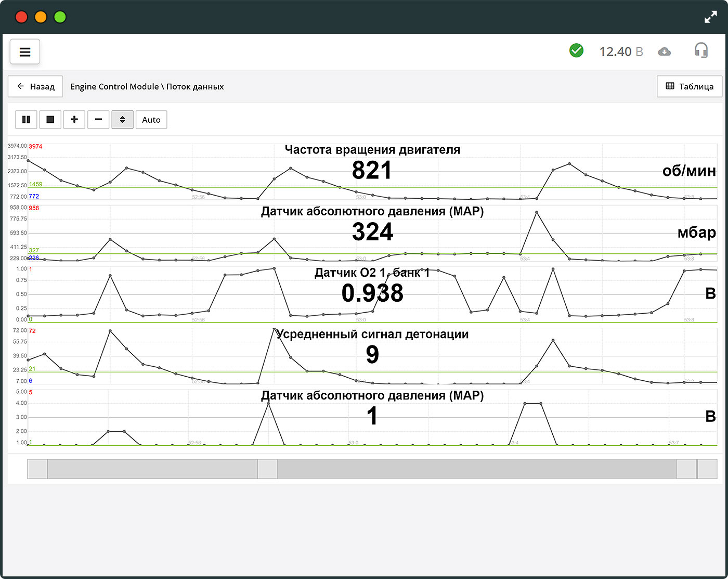Click the 0.938 oxygen sensor value
Viewport: 728px width, 579px height.
372,293
